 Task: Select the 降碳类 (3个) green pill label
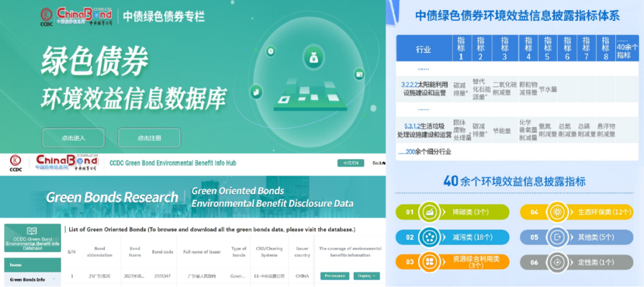[x=470, y=212]
